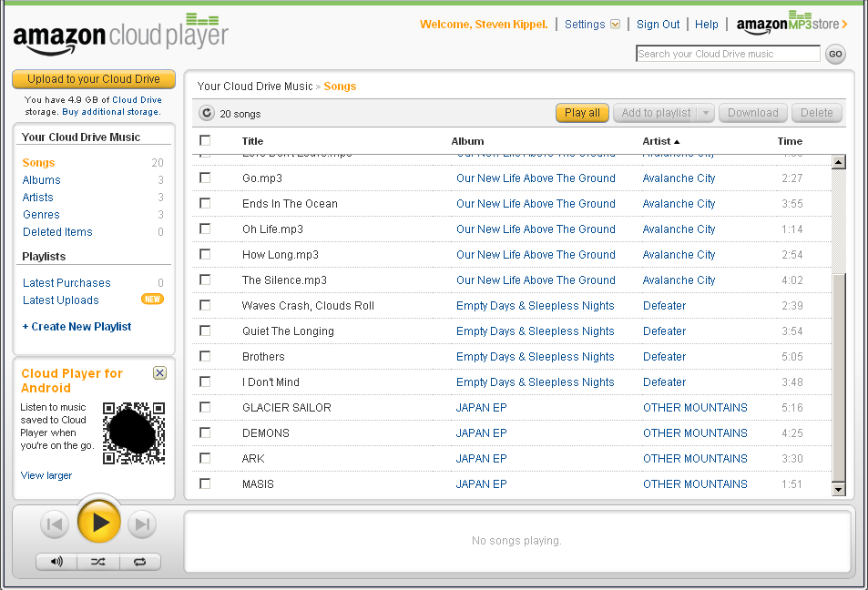Open JAPAN EP album in GLACIER SAILOR row

click(481, 407)
